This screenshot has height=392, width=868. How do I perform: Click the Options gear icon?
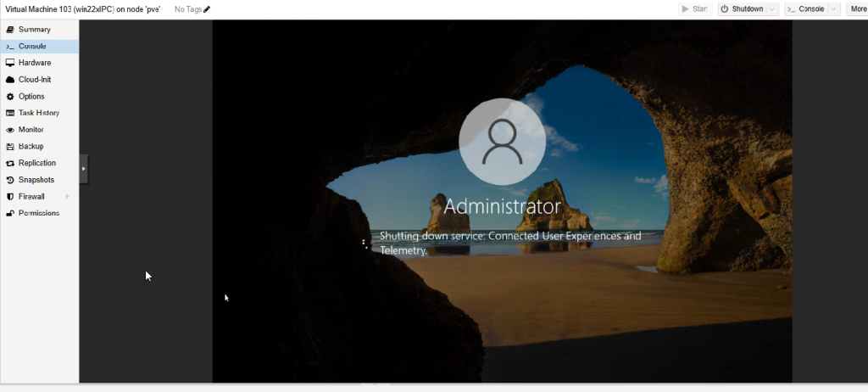pyautogui.click(x=10, y=97)
